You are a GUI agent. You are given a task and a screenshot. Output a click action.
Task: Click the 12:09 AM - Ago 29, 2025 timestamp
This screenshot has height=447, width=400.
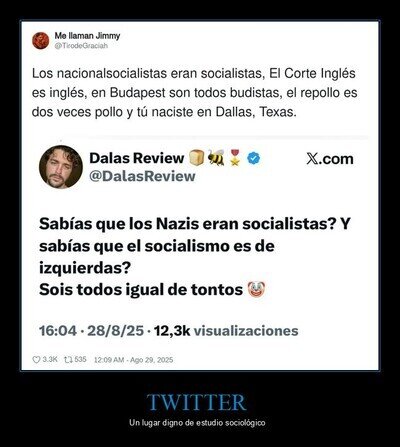pyautogui.click(x=134, y=360)
